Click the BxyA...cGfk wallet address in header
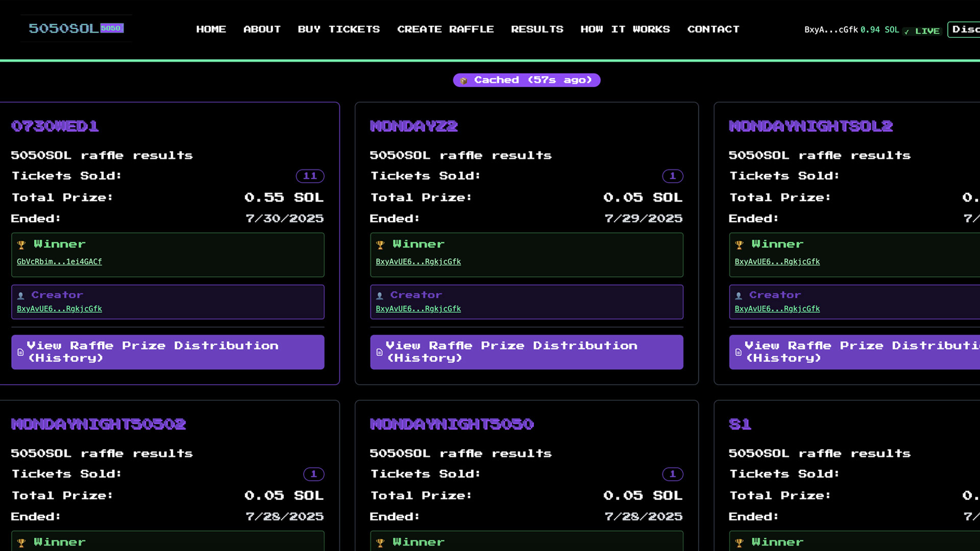The image size is (980, 551). coord(831,30)
